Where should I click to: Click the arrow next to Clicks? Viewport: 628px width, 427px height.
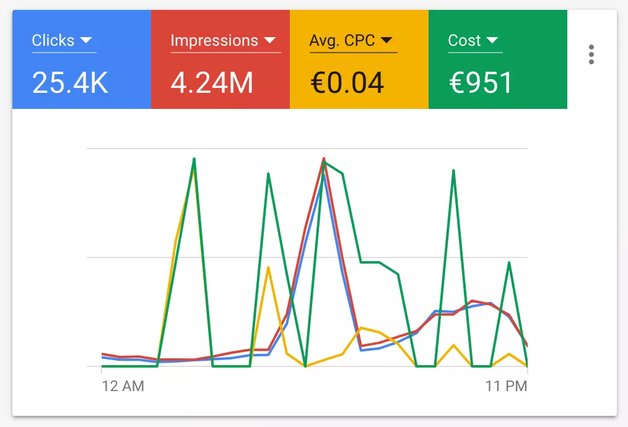pyautogui.click(x=86, y=41)
